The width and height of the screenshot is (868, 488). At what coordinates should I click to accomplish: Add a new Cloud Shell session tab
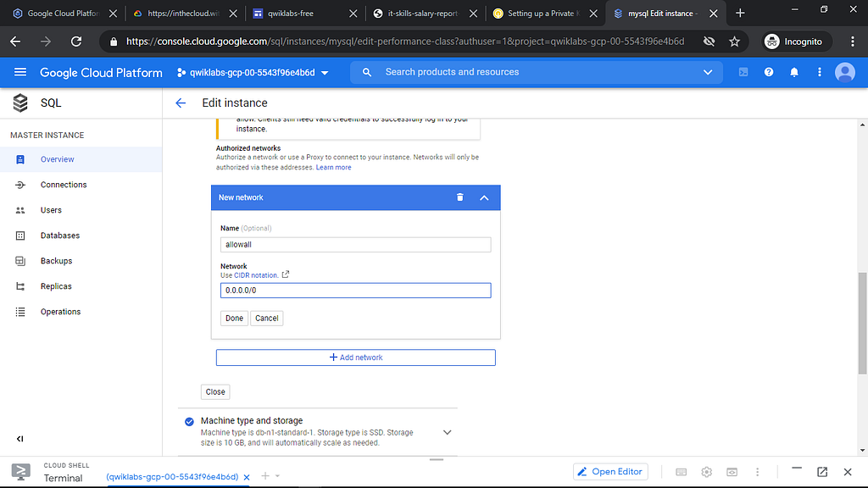point(265,476)
